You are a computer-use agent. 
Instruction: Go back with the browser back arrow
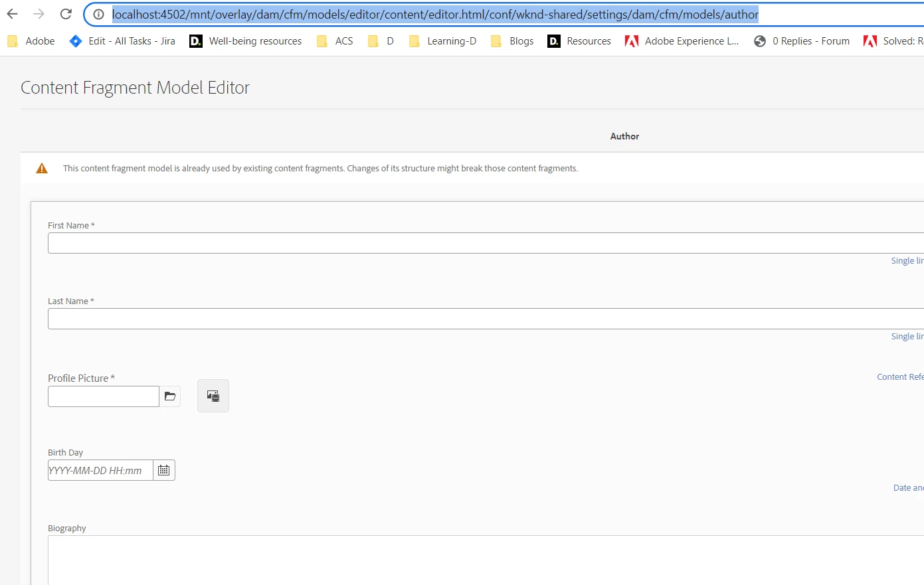pos(13,14)
